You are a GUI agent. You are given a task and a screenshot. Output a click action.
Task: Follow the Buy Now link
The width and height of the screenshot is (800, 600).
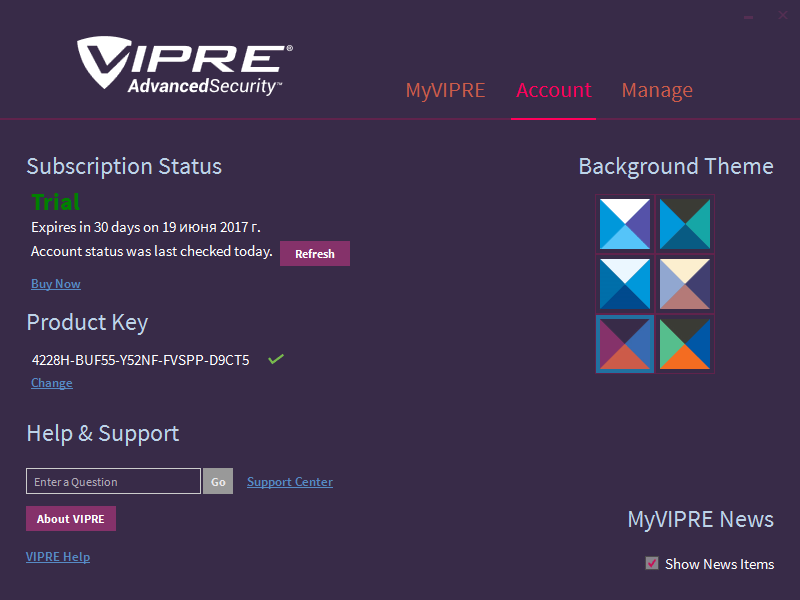click(56, 284)
